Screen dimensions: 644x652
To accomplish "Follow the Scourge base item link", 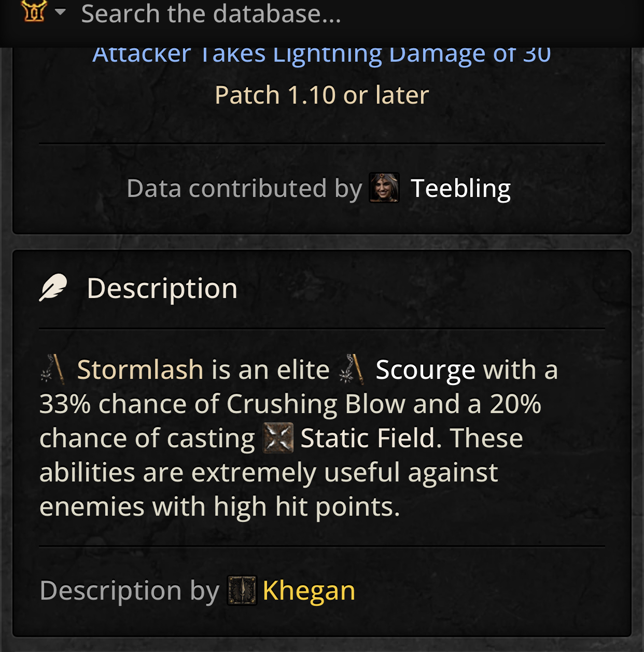I will pos(425,370).
